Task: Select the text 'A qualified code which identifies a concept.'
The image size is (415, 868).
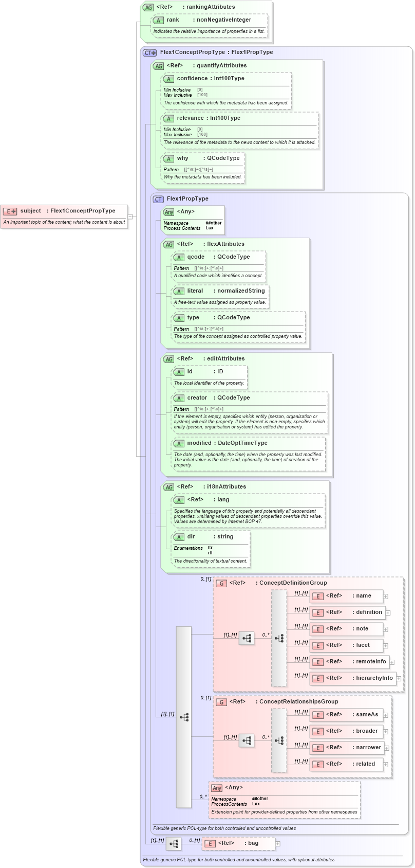Action: tap(218, 276)
